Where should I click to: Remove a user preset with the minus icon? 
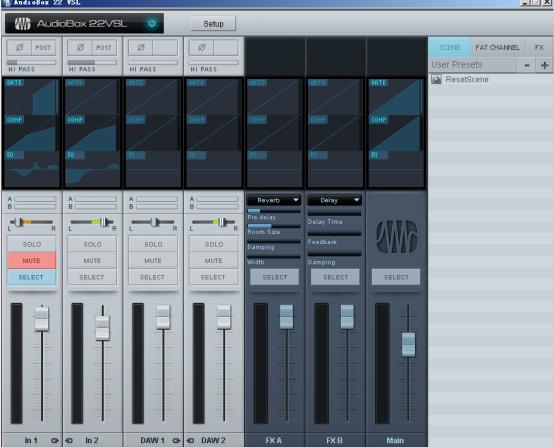pos(527,65)
